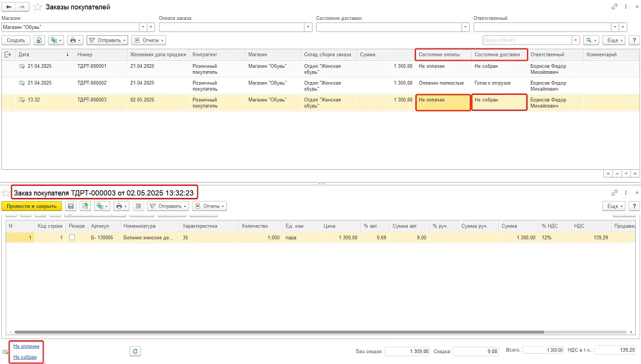Click the back navigation arrow

pos(8,7)
